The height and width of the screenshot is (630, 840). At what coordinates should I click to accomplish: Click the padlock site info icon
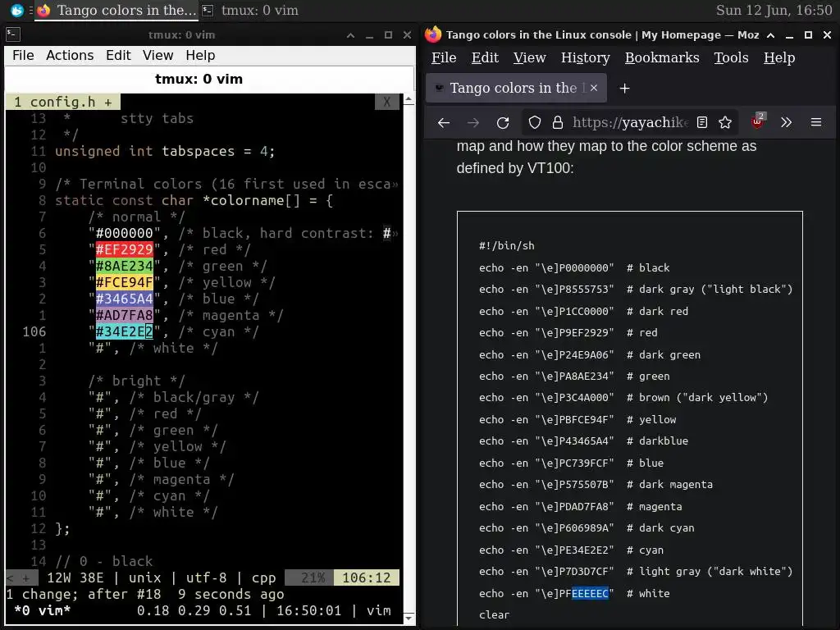(x=558, y=123)
